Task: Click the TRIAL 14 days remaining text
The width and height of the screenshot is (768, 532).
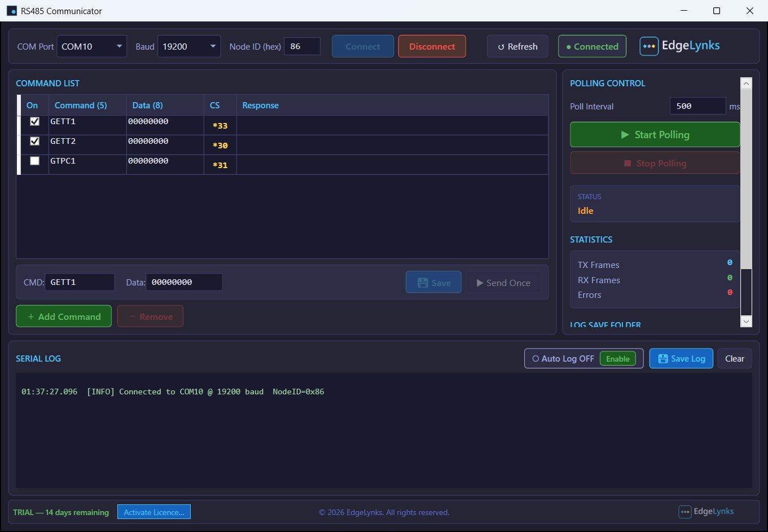Action: click(61, 512)
